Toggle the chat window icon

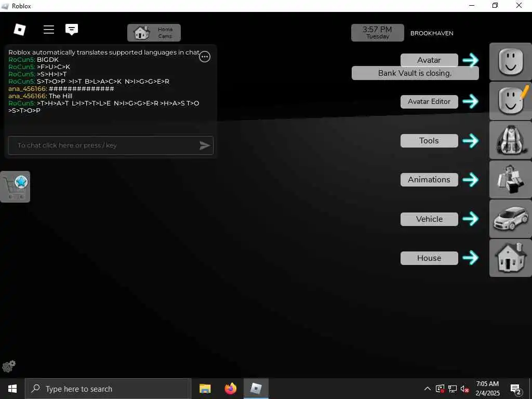coord(72,30)
